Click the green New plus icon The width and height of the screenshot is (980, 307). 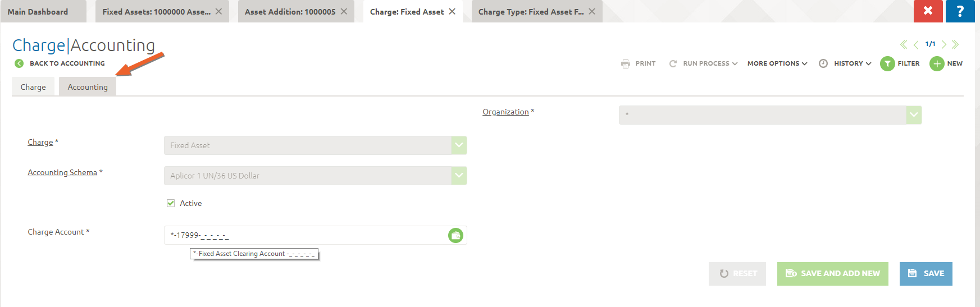tap(937, 63)
